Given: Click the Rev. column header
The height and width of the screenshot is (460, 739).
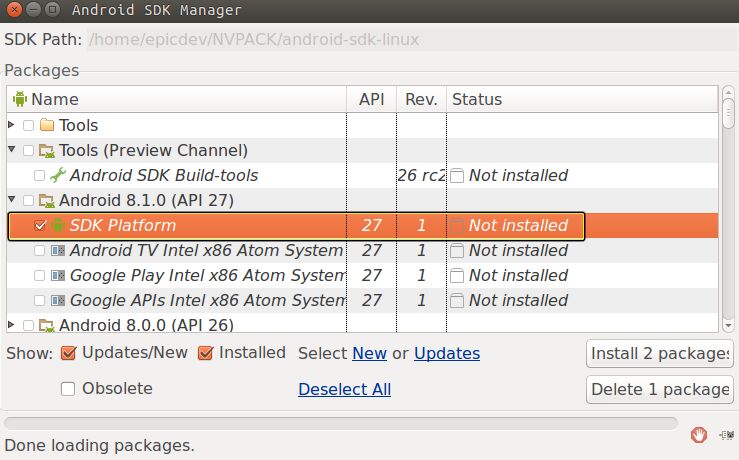Looking at the screenshot, I should click(421, 99).
